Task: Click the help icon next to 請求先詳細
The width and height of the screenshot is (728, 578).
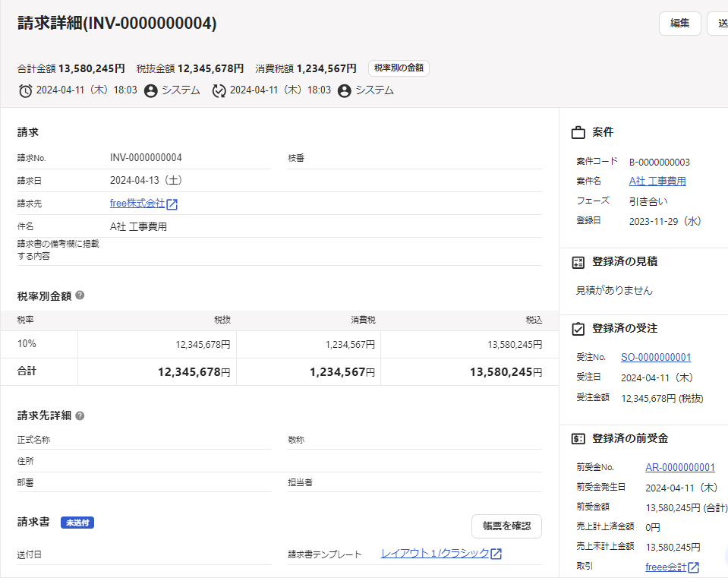Action: tap(80, 415)
